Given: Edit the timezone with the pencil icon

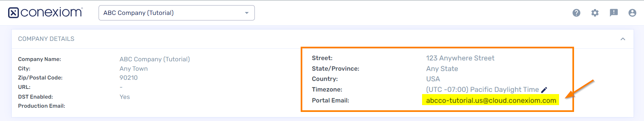Looking at the screenshot, I should [544, 90].
